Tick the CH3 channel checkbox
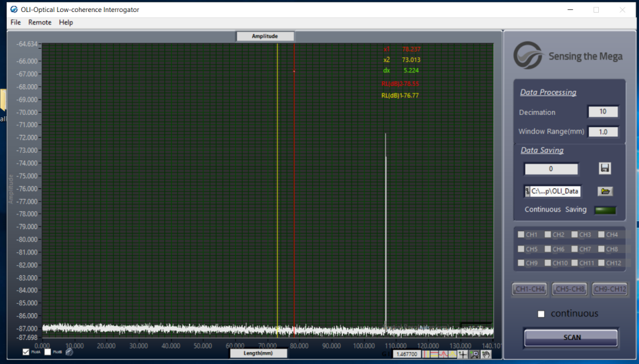The width and height of the screenshot is (639, 364). pos(575,234)
